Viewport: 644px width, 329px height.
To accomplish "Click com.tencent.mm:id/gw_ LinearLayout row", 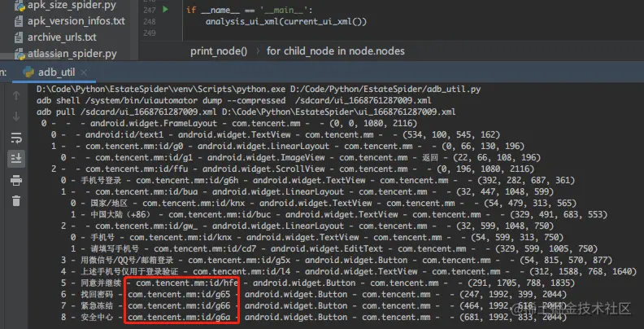I will (x=307, y=226).
